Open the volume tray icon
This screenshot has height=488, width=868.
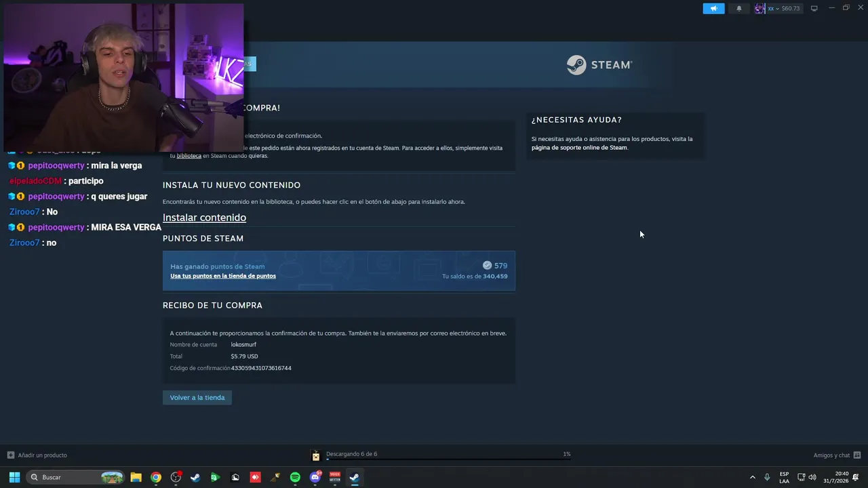click(812, 477)
